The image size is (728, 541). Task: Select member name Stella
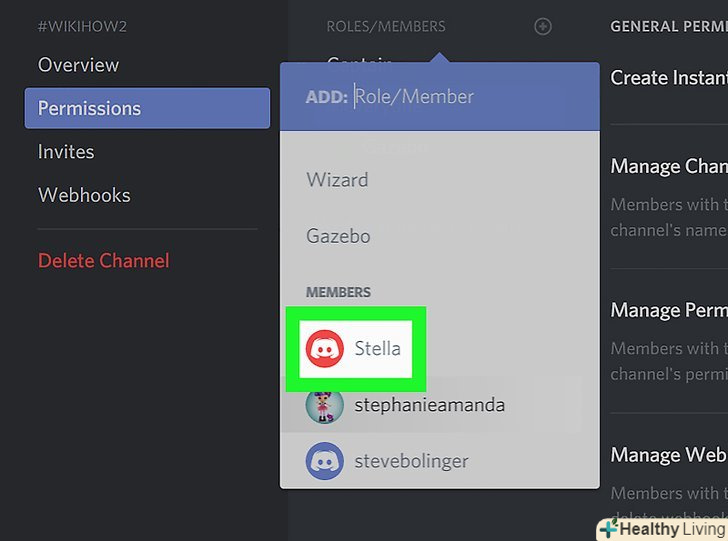point(378,349)
